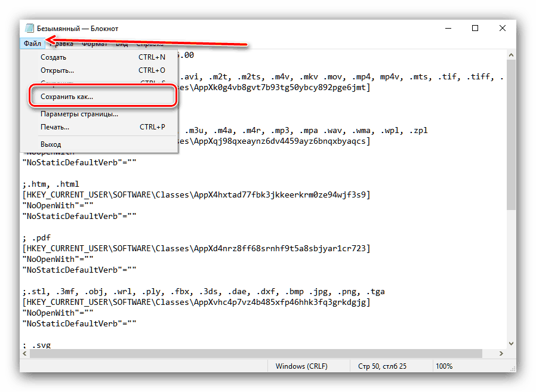Viewport: 536px width, 392px height.
Task: Click the ;.stl, .3mf, .obj line
Action: (x=204, y=292)
